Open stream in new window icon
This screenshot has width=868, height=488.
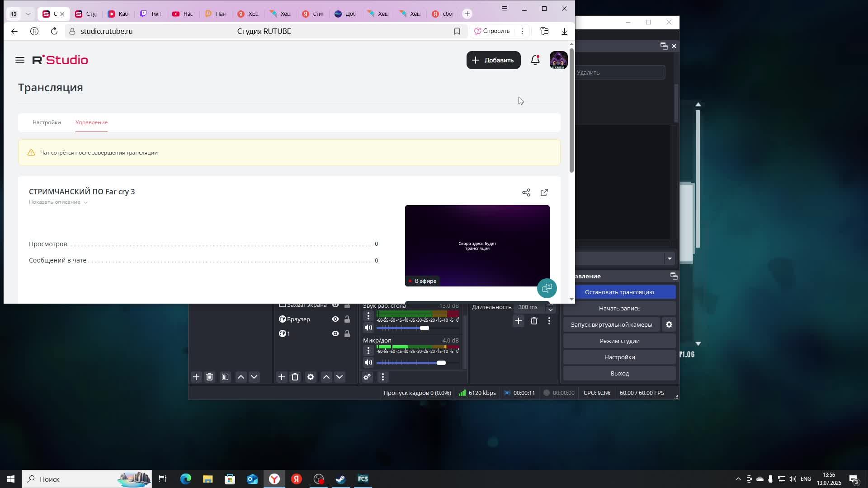(544, 192)
